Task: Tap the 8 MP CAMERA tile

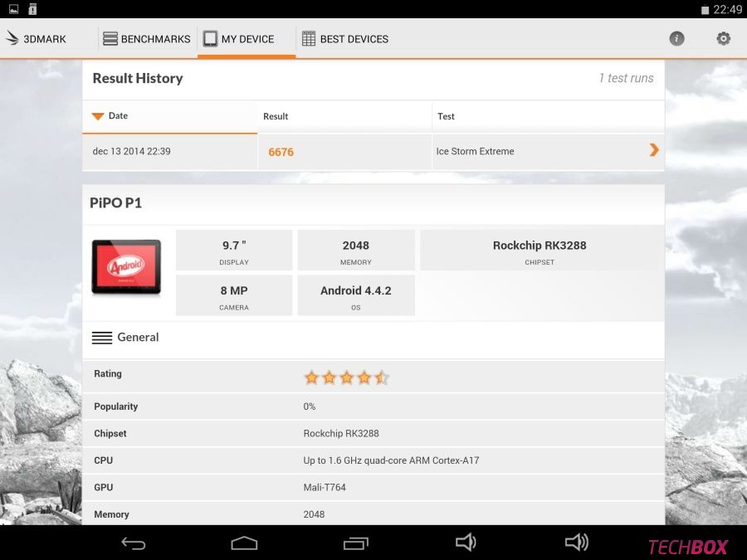Action: (x=234, y=295)
